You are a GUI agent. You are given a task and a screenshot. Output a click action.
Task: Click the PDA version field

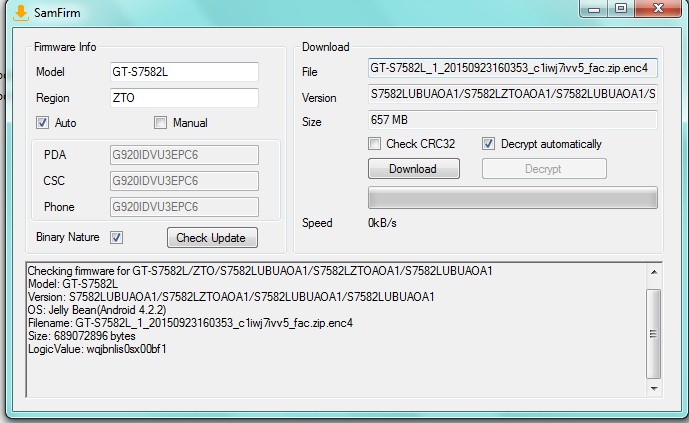point(183,155)
